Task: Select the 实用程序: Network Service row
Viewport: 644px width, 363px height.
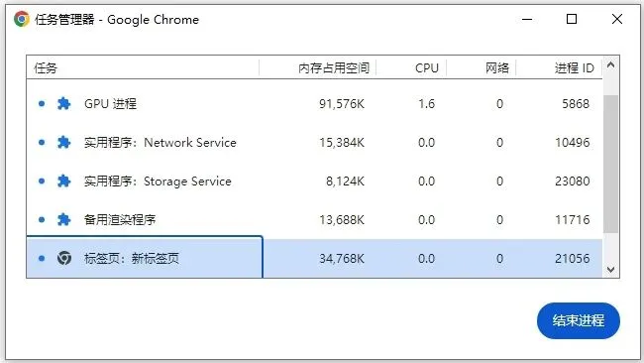Action: [x=315, y=142]
